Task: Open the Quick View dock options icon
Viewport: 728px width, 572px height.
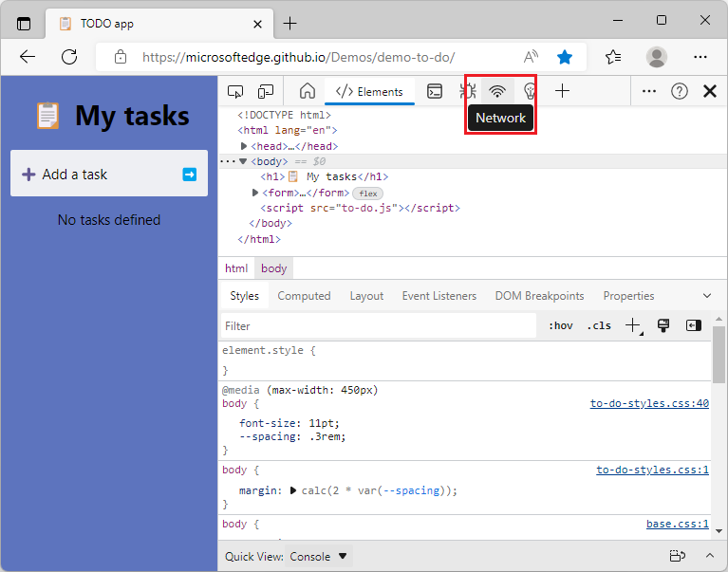Action: (x=678, y=555)
